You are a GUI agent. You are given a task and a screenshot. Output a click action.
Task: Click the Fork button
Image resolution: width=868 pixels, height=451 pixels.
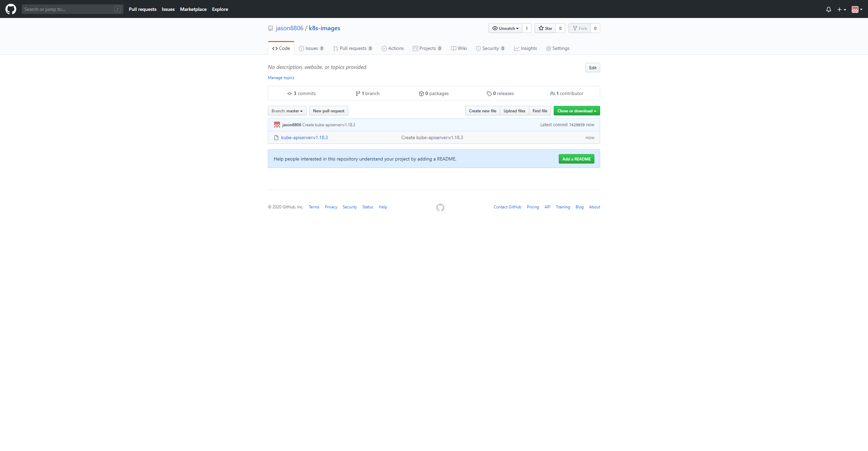click(x=580, y=28)
